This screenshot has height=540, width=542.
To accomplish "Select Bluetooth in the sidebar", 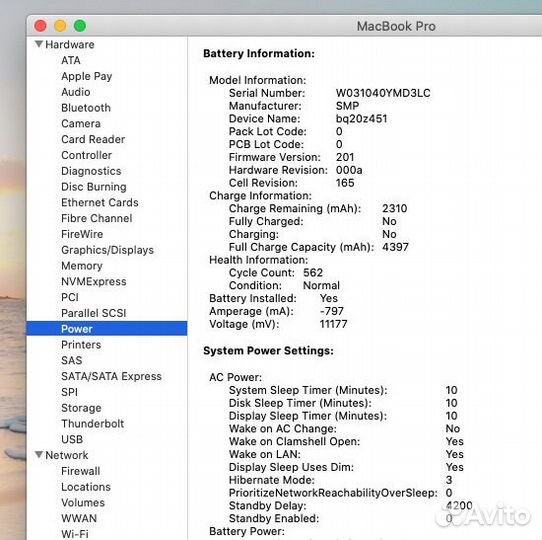I will click(86, 108).
